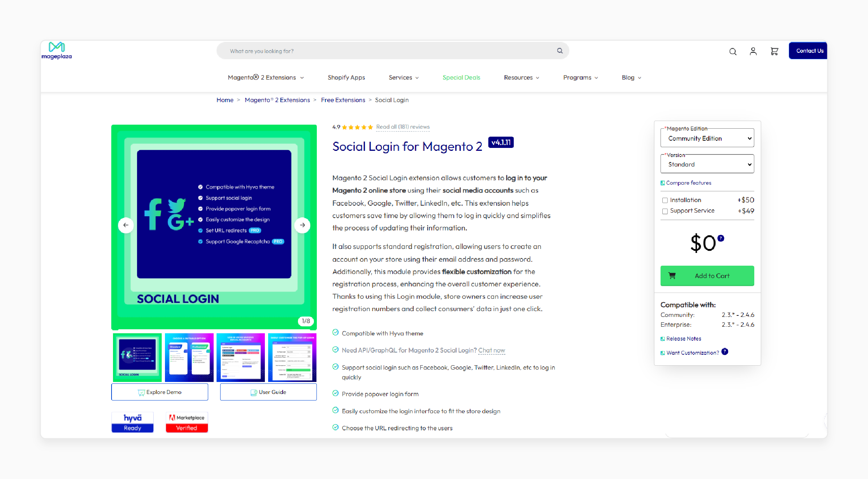Viewport: 868px width, 479px height.
Task: Open the header search icon
Action: point(733,52)
